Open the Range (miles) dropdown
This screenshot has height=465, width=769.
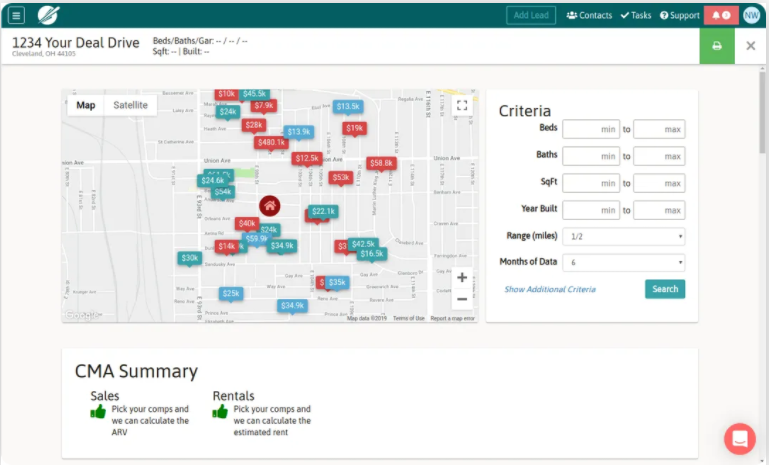(624, 236)
